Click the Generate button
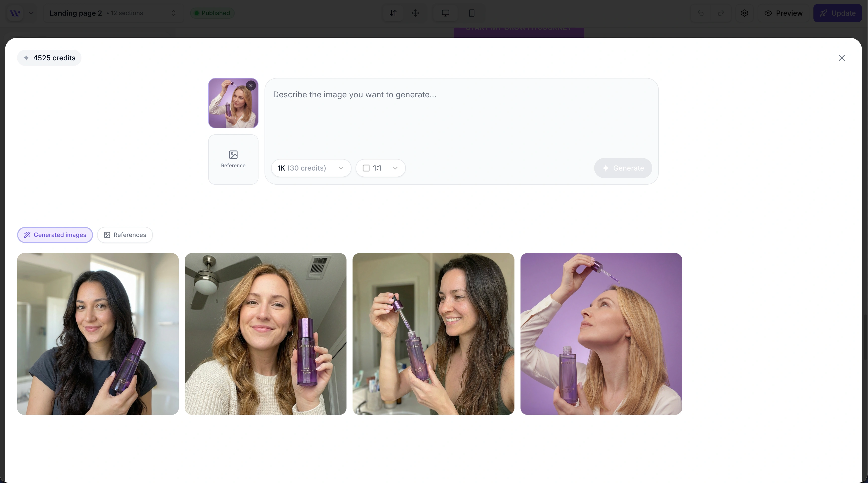868x483 pixels. pyautogui.click(x=623, y=168)
